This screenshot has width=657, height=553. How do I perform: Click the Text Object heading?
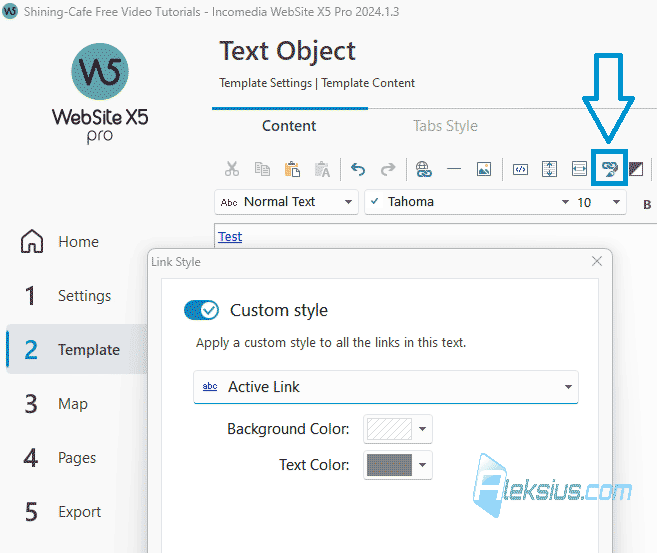[x=287, y=51]
